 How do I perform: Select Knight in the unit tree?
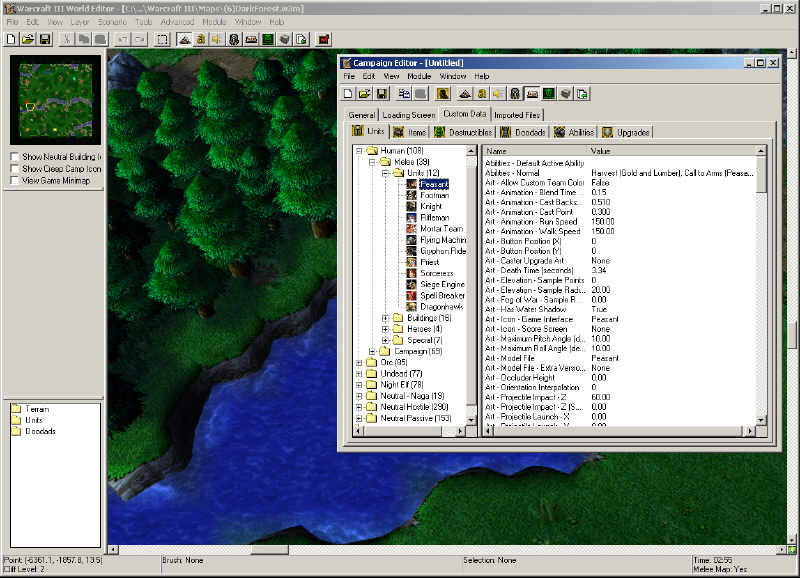(431, 207)
